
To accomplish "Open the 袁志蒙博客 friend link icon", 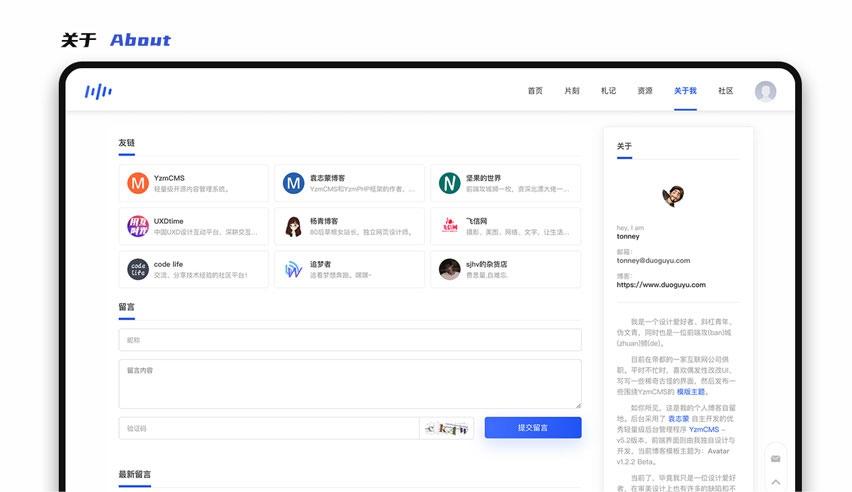I will coord(293,183).
